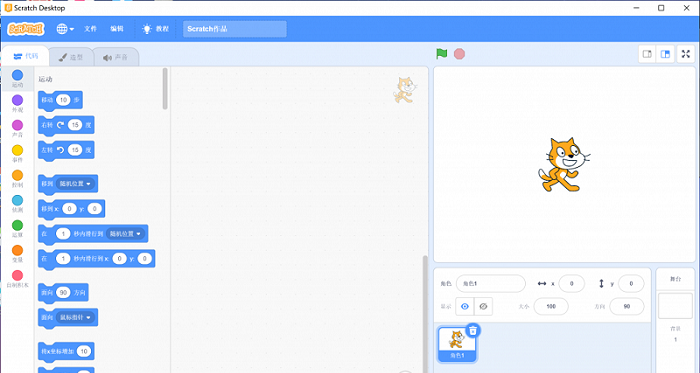This screenshot has height=373, width=700.
Task: Click the 舞台 stage panel header
Action: (x=675, y=279)
